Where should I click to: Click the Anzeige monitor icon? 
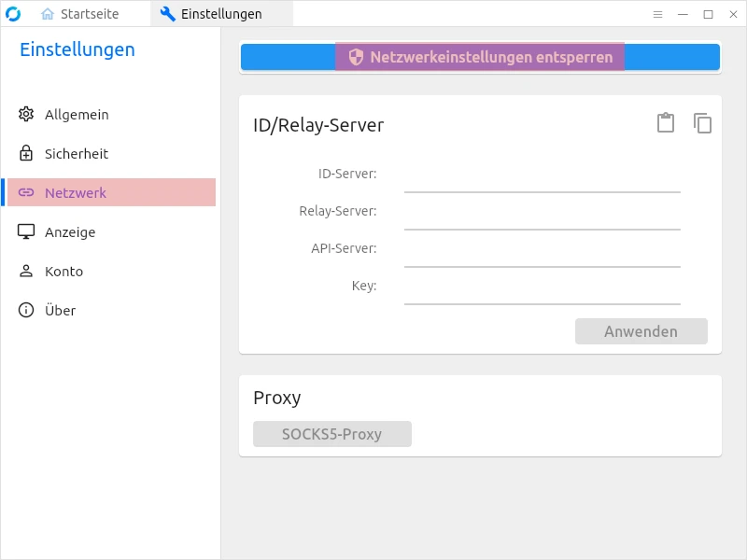pyautogui.click(x=27, y=231)
